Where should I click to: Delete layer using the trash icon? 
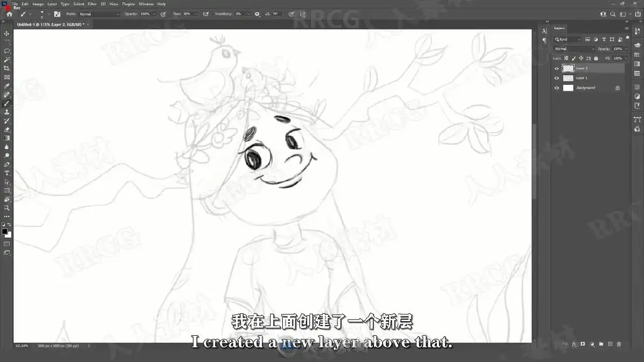pyautogui.click(x=619, y=344)
